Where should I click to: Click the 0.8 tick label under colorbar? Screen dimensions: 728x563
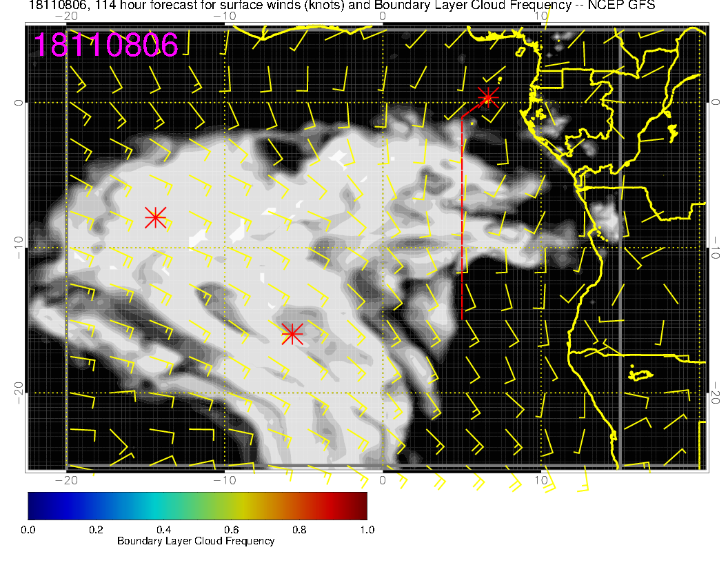(299, 530)
